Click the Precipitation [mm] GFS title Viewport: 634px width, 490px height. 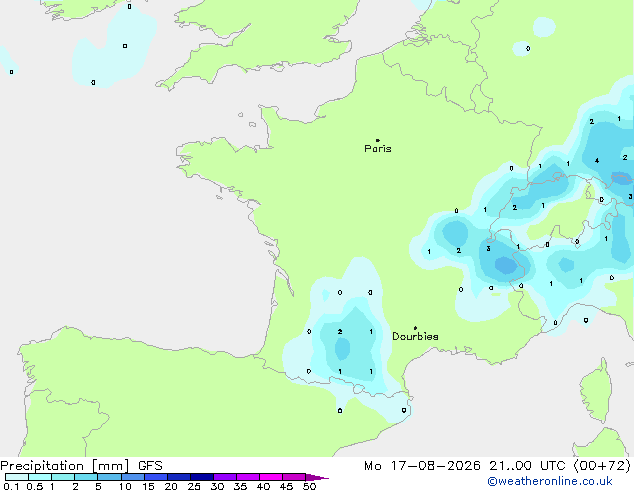click(x=81, y=466)
